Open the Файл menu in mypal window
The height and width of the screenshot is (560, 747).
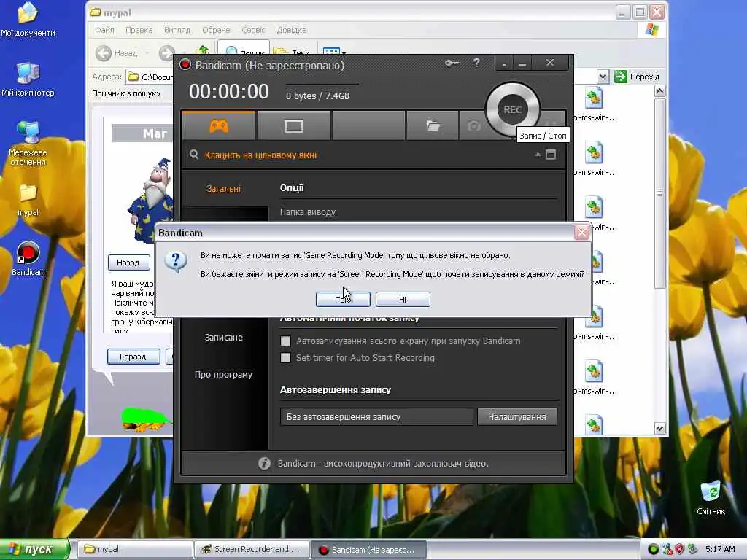click(x=104, y=30)
